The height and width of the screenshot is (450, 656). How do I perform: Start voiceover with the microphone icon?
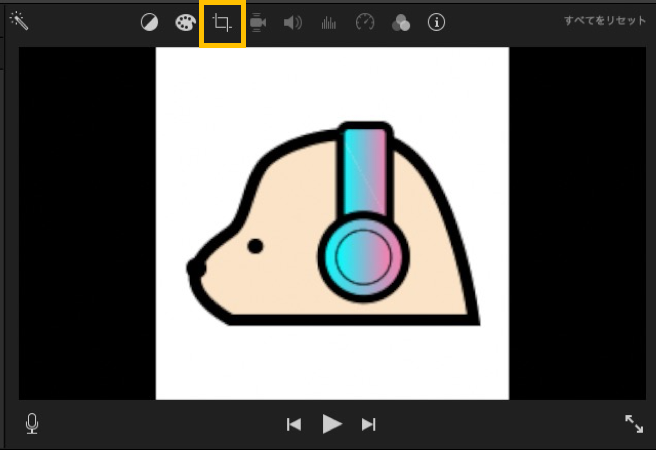coord(32,424)
